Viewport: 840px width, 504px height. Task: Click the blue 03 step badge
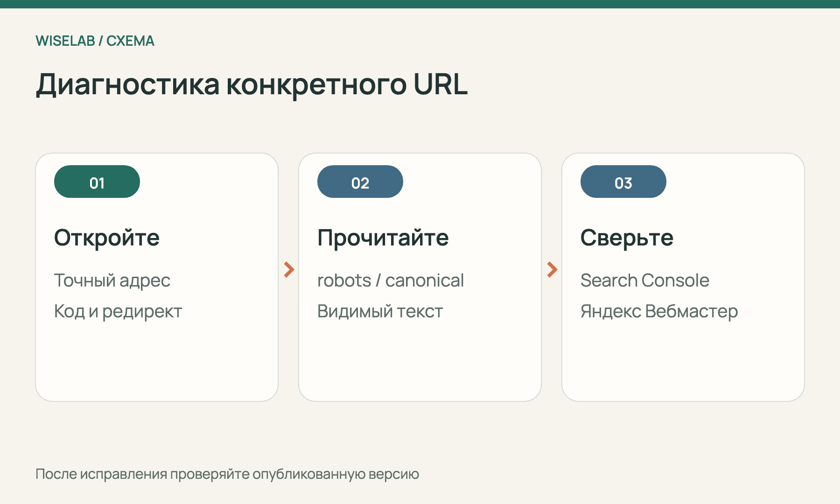click(x=623, y=182)
